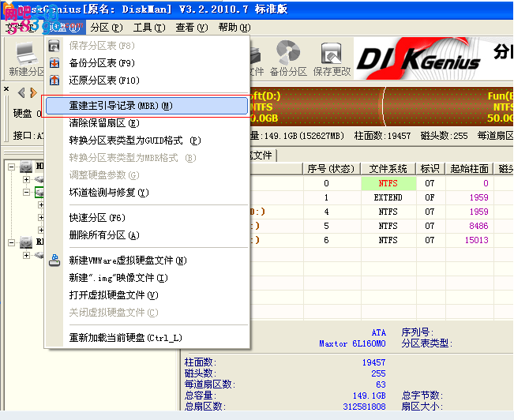Open the 分区 (P) menu
This screenshot has height=420, width=514.
pos(107,28)
